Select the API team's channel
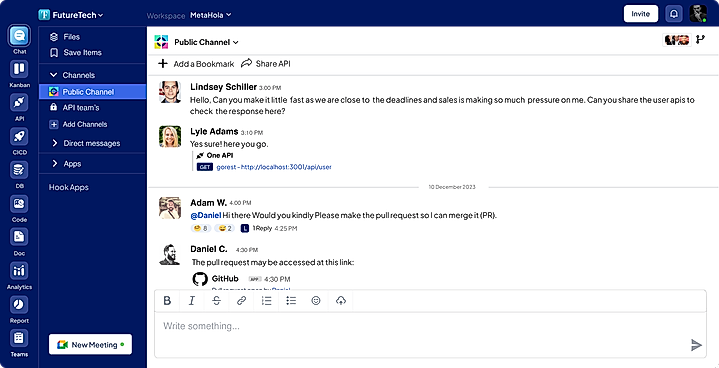Viewport: 719px width, 368px height. click(74, 108)
